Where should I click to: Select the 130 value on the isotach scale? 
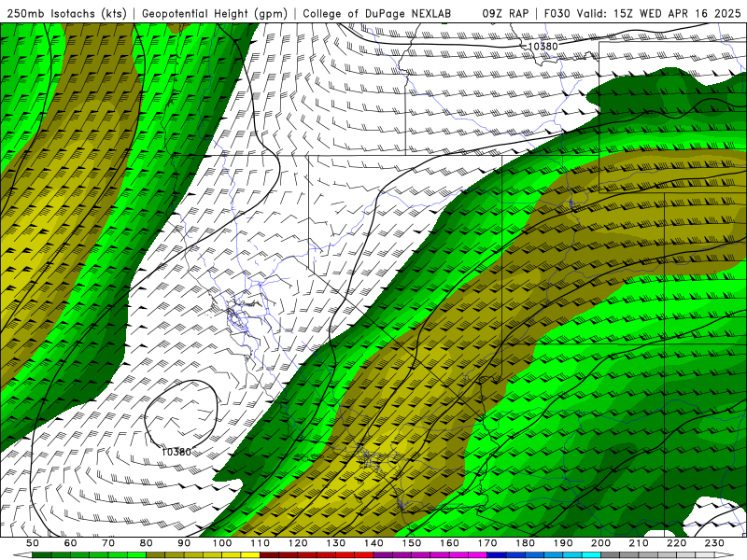click(336, 543)
